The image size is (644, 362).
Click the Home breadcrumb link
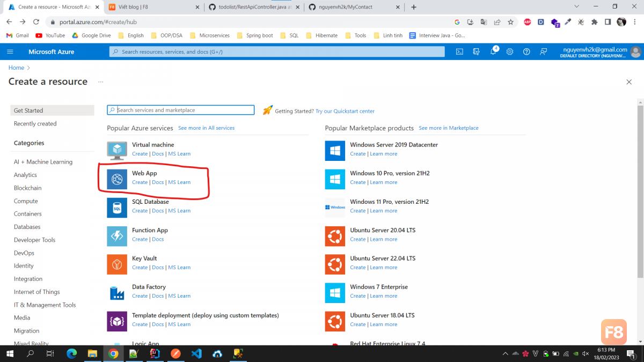click(16, 68)
